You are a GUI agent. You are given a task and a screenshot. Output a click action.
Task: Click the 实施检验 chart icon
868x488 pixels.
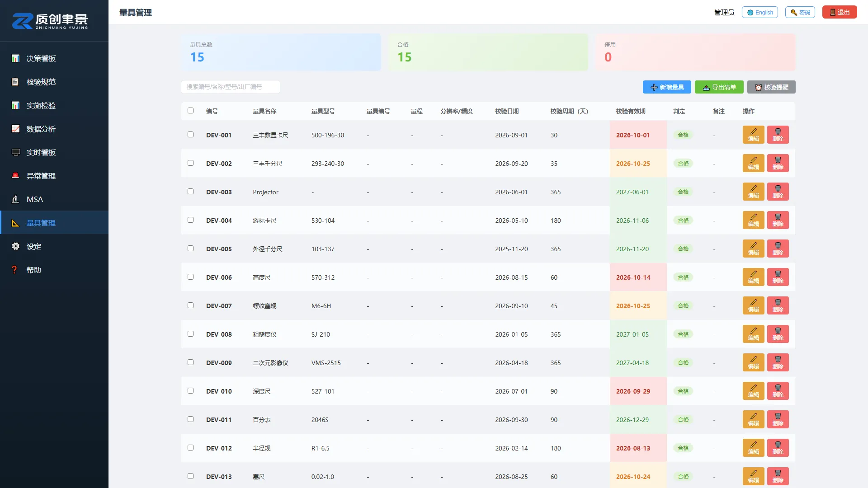pyautogui.click(x=15, y=105)
